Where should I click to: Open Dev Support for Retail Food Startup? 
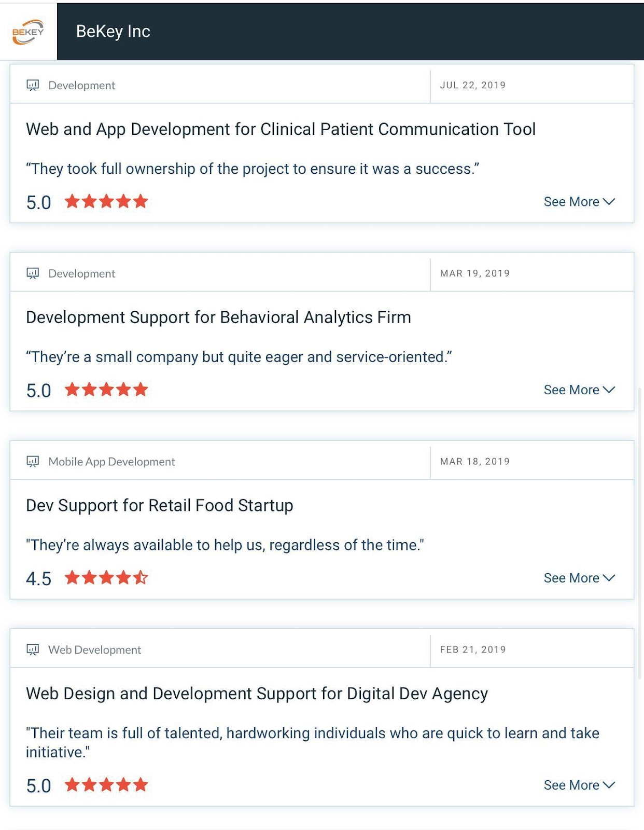(x=160, y=505)
